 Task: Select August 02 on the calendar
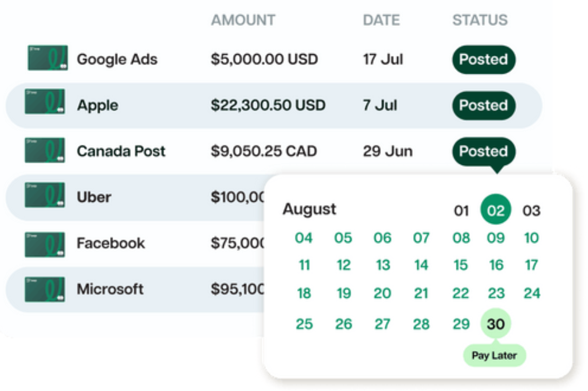coord(495,209)
